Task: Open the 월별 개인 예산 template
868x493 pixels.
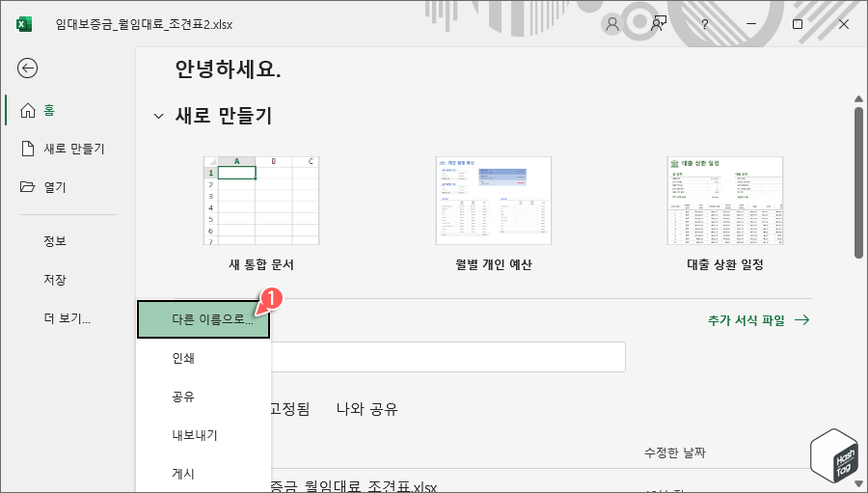Action: click(x=493, y=201)
